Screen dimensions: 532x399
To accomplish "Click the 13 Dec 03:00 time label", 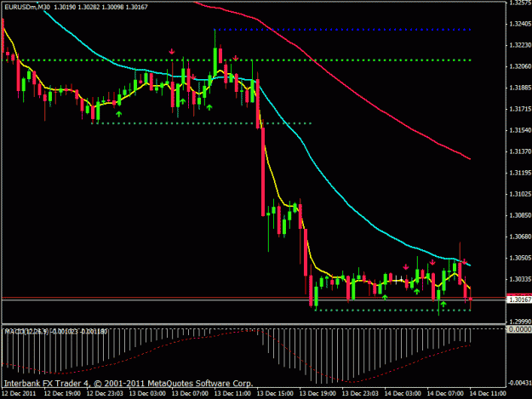I will pyautogui.click(x=147, y=394).
